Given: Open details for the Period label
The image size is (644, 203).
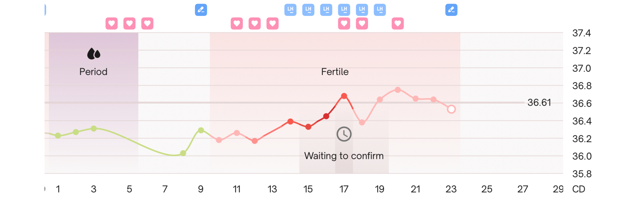Looking at the screenshot, I should pos(93,71).
